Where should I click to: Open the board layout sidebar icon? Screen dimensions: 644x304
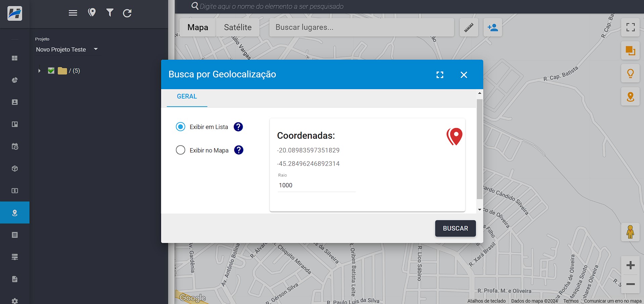click(15, 124)
